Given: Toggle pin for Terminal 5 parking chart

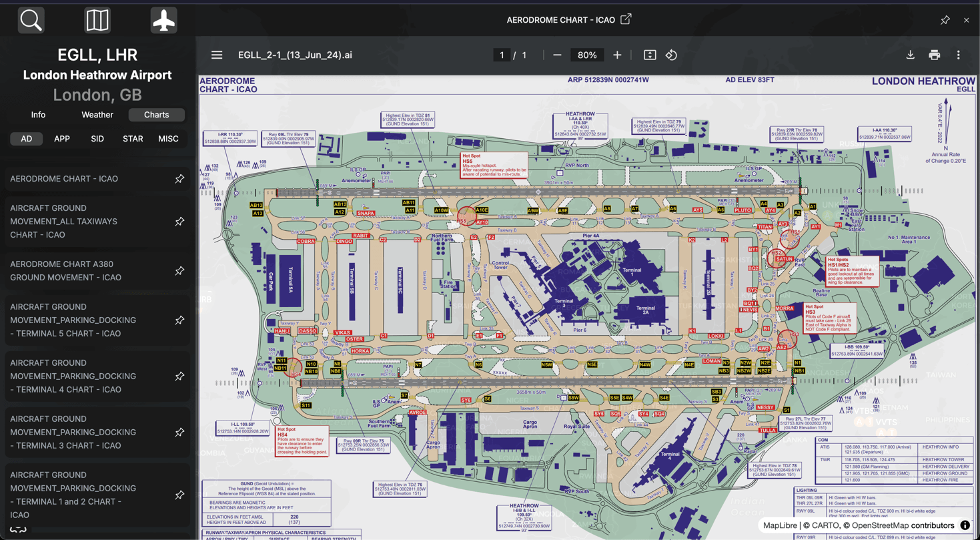Looking at the screenshot, I should point(179,320).
